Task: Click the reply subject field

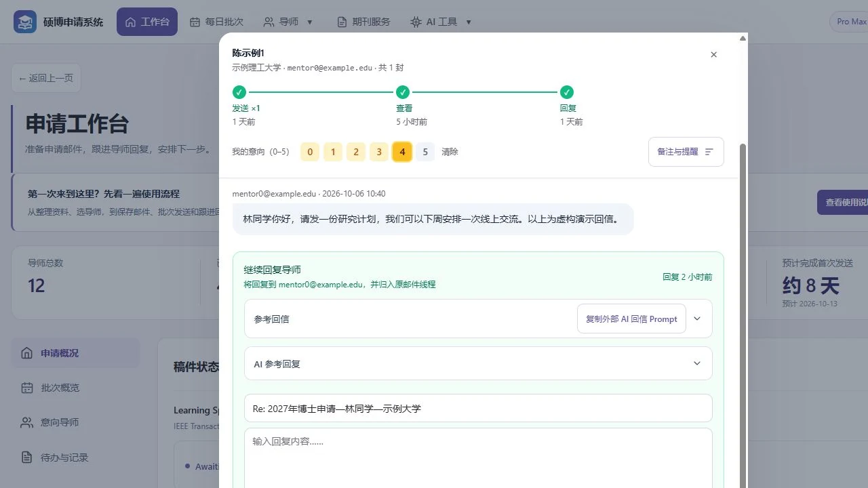Action: pyautogui.click(x=478, y=408)
